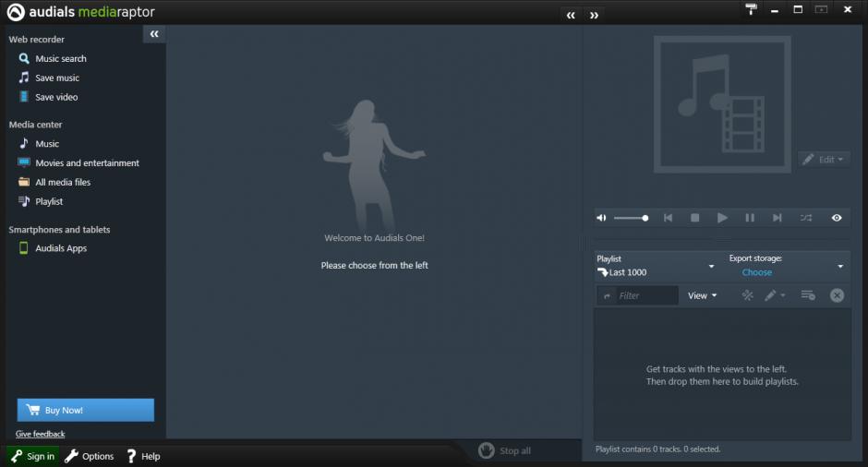Expand the Playlist Last 1000 dropdown

[x=711, y=267]
